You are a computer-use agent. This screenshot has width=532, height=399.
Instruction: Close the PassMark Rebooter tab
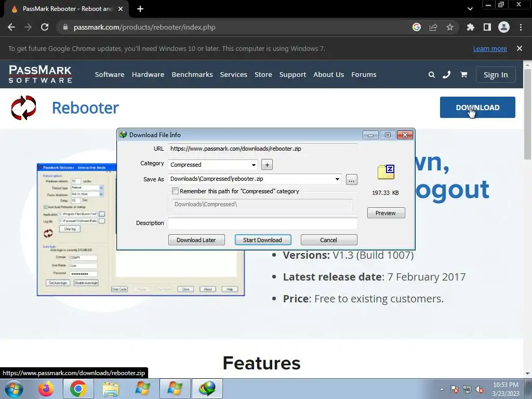(x=121, y=9)
